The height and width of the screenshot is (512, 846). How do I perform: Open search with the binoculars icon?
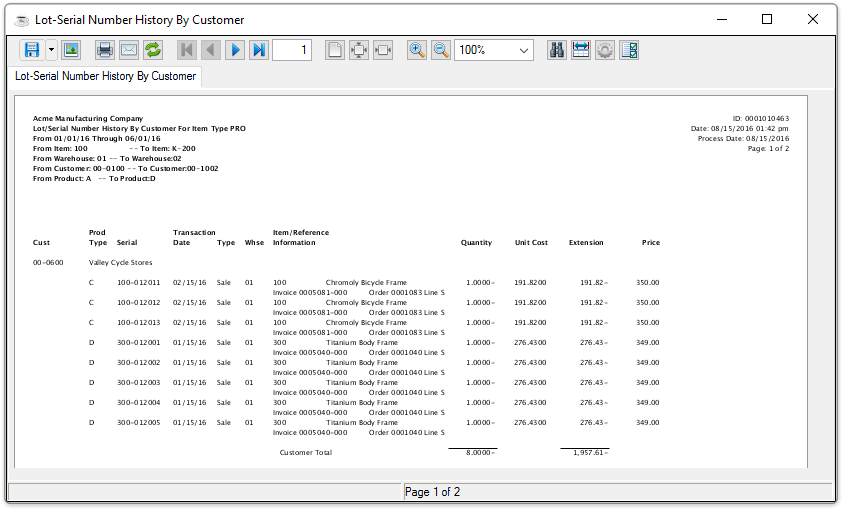tap(557, 50)
